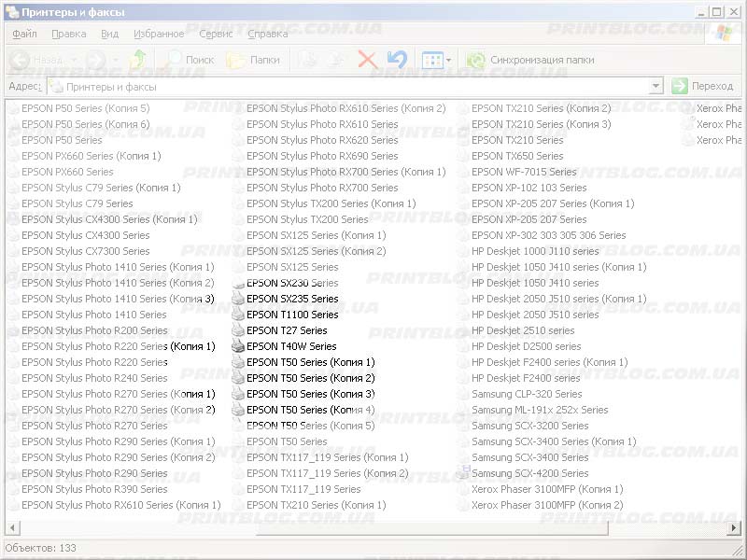Viewport: 747px width, 560px height.
Task: Open the Справка menu
Action: point(268,34)
